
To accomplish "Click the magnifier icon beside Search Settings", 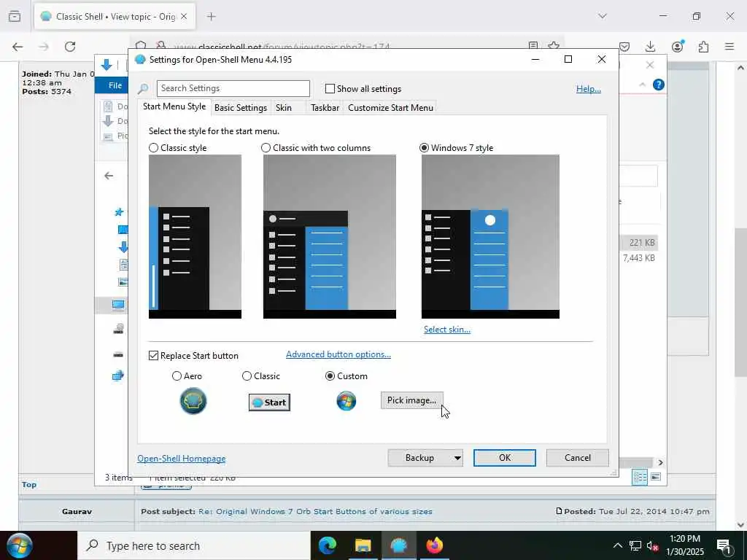I will (143, 89).
